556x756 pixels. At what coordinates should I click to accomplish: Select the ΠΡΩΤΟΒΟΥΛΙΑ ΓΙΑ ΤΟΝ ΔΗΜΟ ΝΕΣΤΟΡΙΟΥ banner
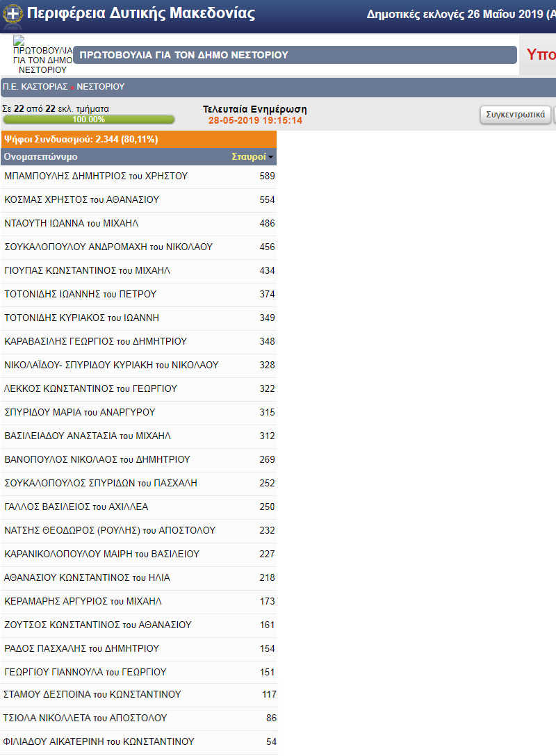pyautogui.click(x=295, y=55)
